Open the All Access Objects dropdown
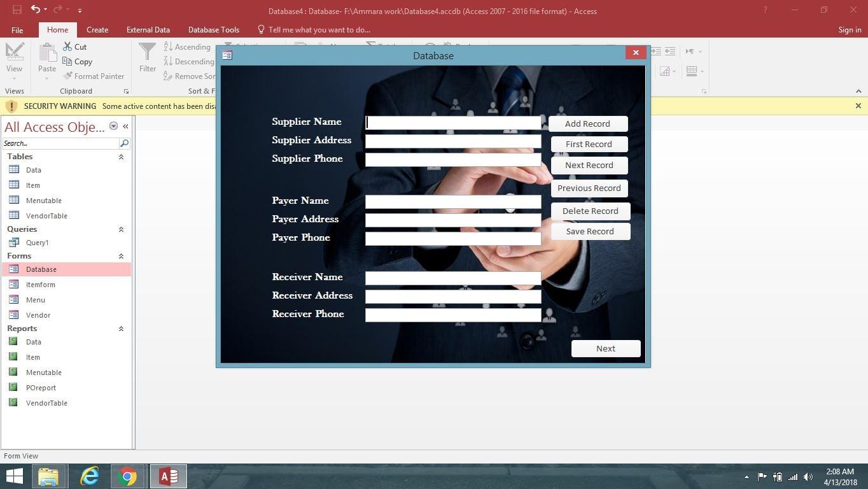This screenshot has height=489, width=868. (113, 126)
